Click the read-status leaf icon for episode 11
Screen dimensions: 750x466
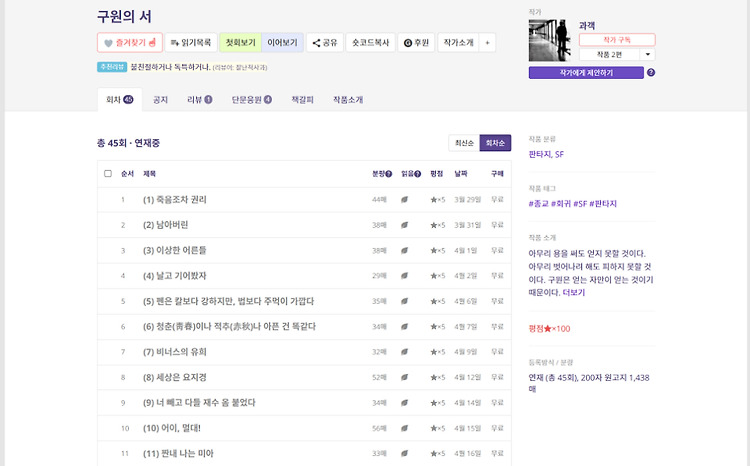[x=405, y=453]
